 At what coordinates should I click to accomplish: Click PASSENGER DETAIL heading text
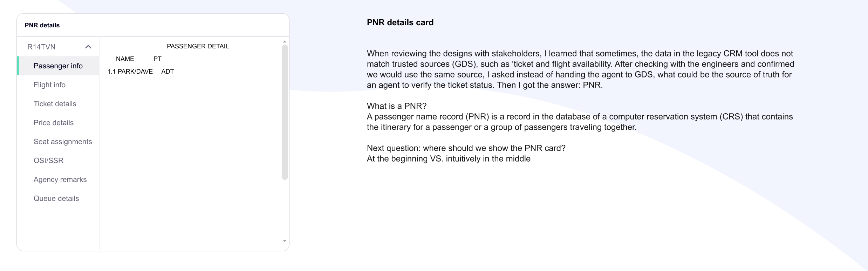[198, 46]
